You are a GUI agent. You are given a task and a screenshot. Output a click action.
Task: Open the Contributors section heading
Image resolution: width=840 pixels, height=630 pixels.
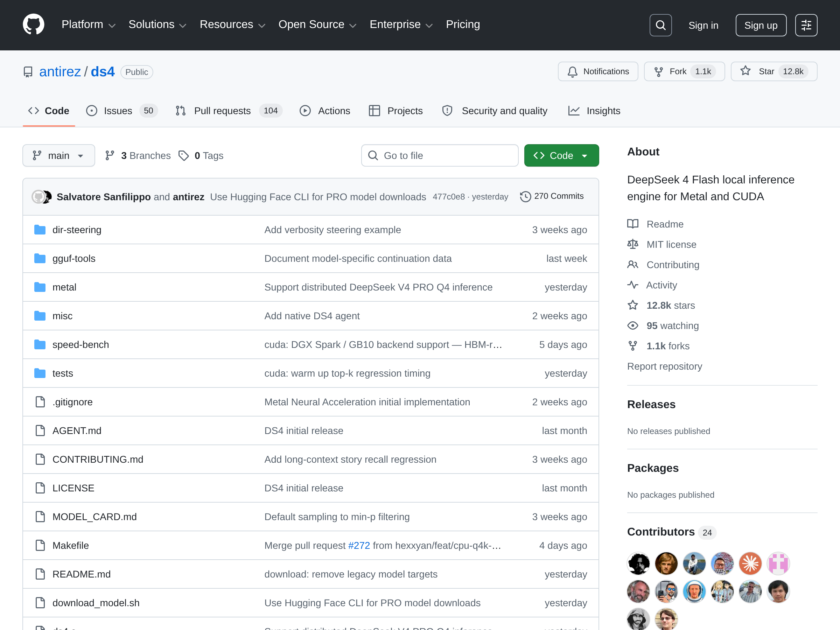(x=661, y=532)
